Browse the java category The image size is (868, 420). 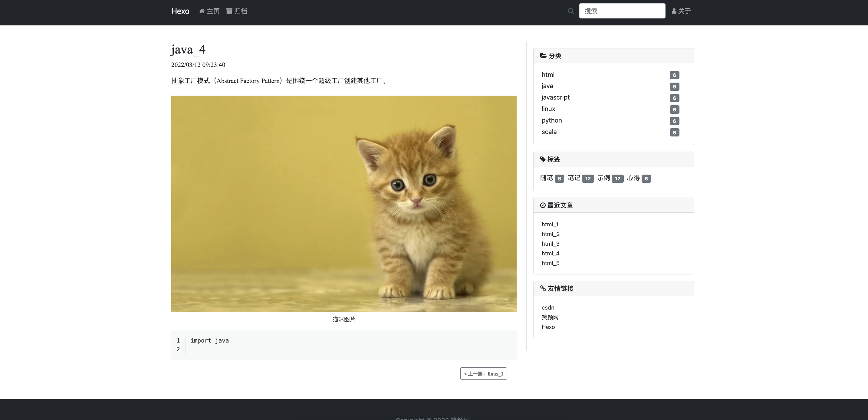pos(547,86)
